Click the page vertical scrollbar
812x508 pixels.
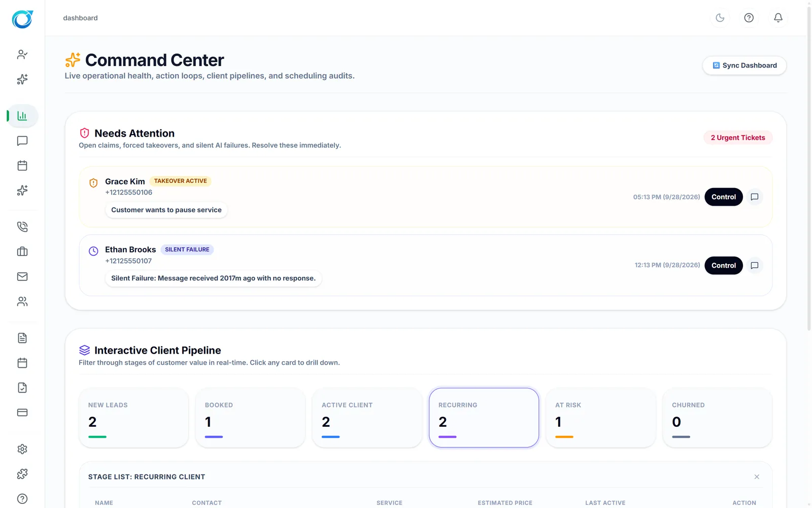click(809, 168)
